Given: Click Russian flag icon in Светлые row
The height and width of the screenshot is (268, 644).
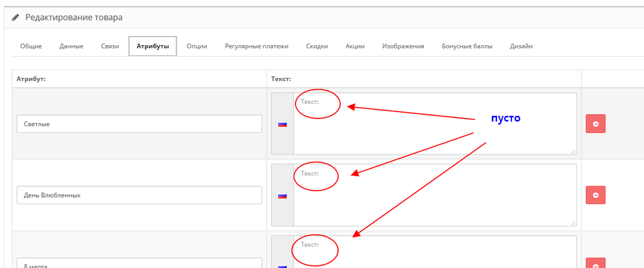Looking at the screenshot, I should [282, 124].
